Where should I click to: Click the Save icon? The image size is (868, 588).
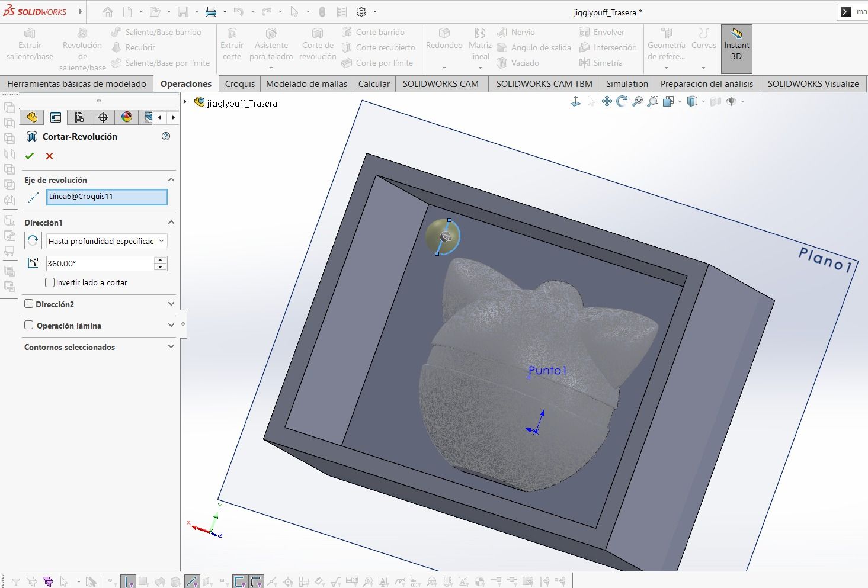tap(183, 12)
